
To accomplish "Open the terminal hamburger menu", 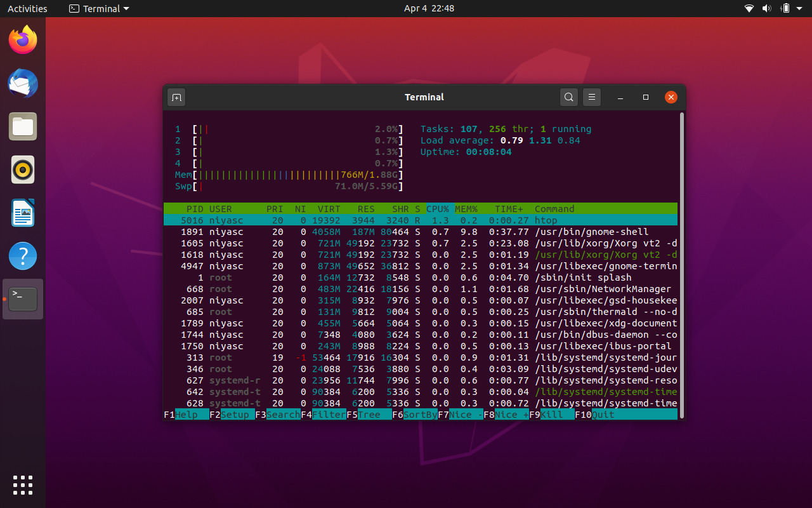I will [x=591, y=97].
